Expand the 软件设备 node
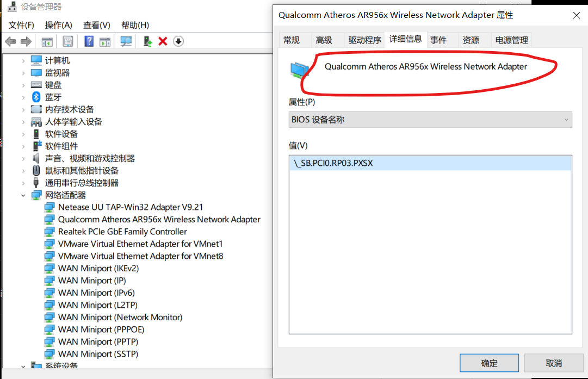Viewport: 588px width, 379px height. (23, 134)
